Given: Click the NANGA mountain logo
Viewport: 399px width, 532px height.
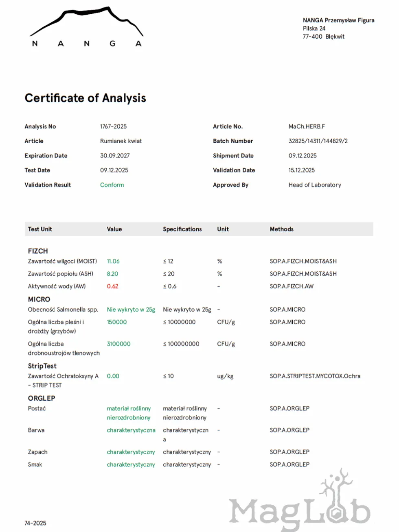Looking at the screenshot, I should click(x=87, y=27).
